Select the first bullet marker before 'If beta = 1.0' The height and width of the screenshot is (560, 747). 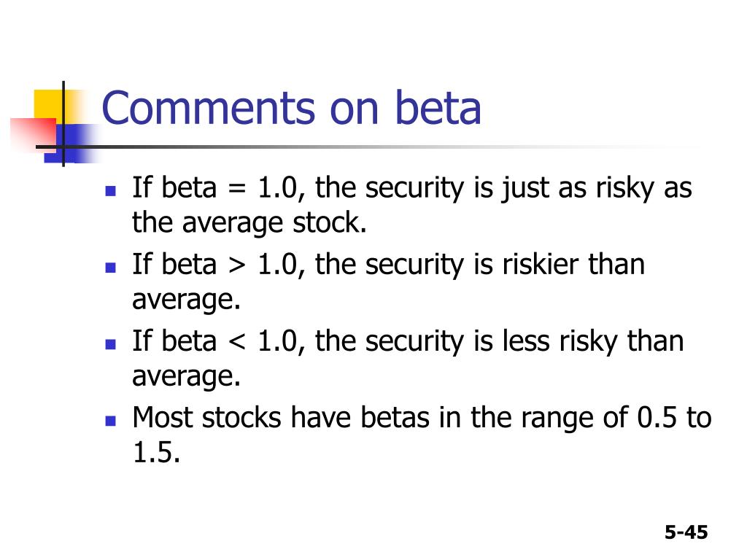coord(111,191)
